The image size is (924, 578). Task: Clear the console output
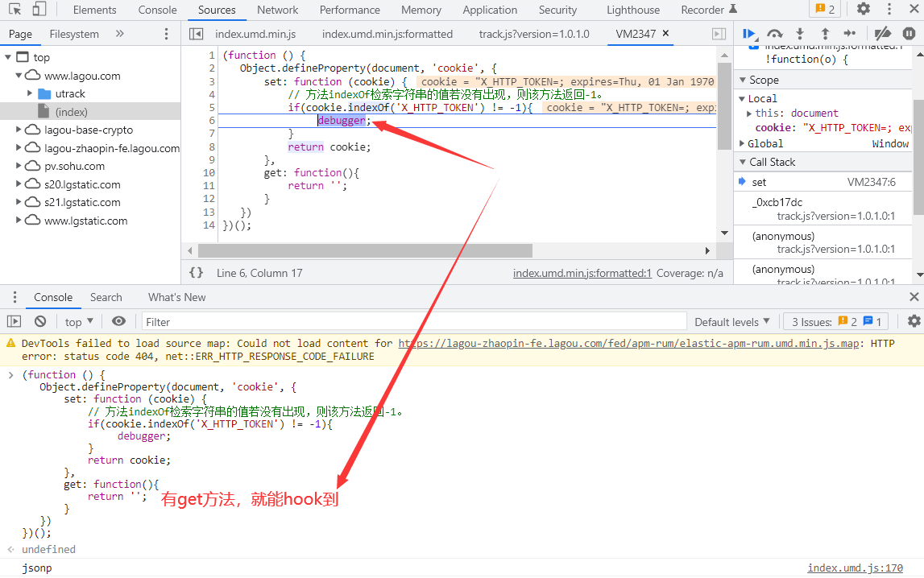(x=40, y=321)
